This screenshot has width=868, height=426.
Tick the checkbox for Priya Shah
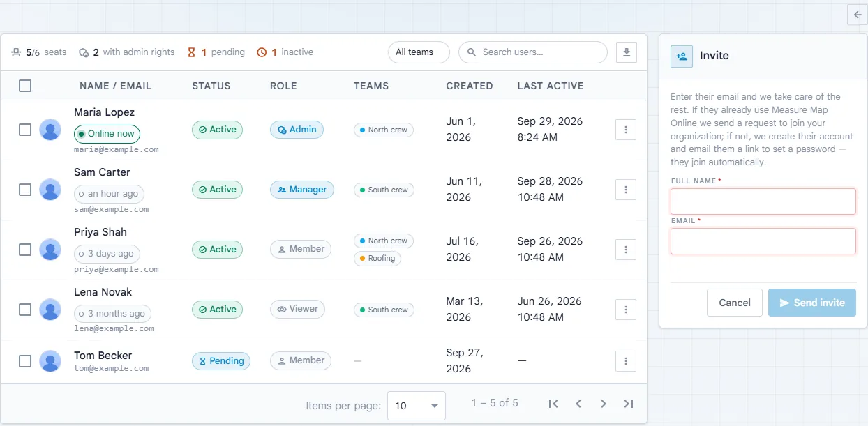tap(25, 250)
